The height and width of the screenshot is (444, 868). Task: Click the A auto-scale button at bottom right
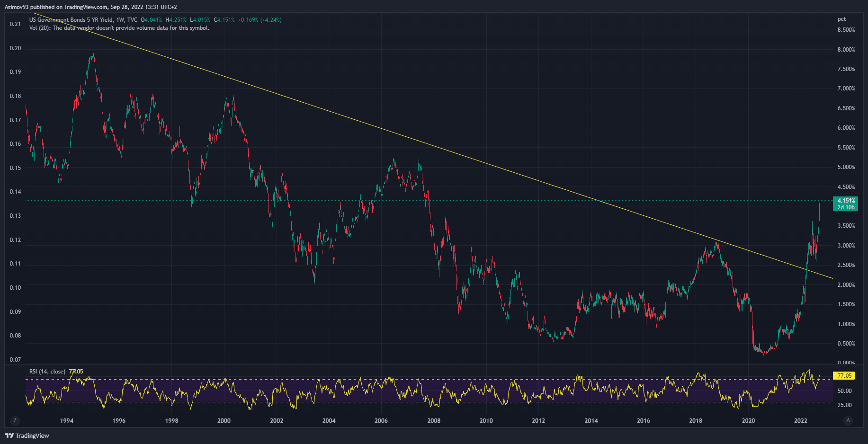(848, 420)
